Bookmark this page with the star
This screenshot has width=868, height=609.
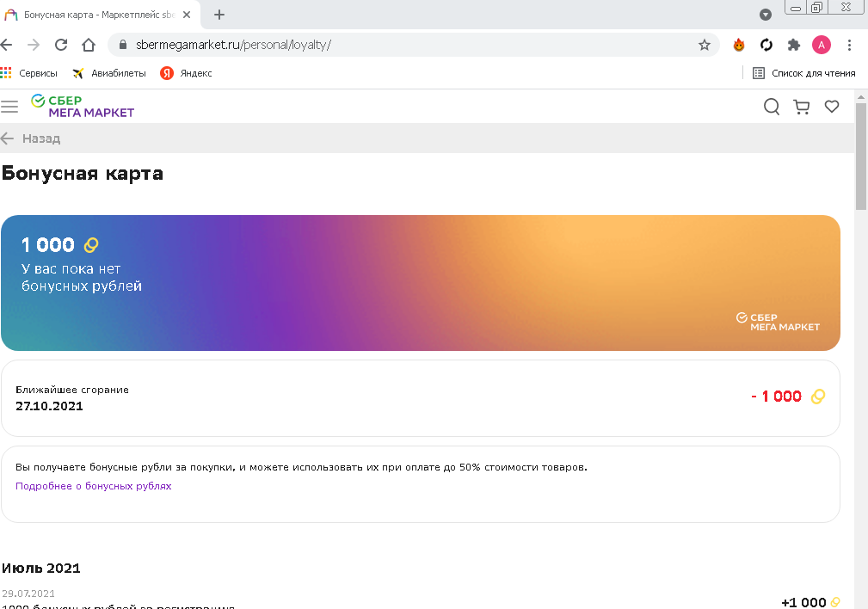click(x=705, y=45)
